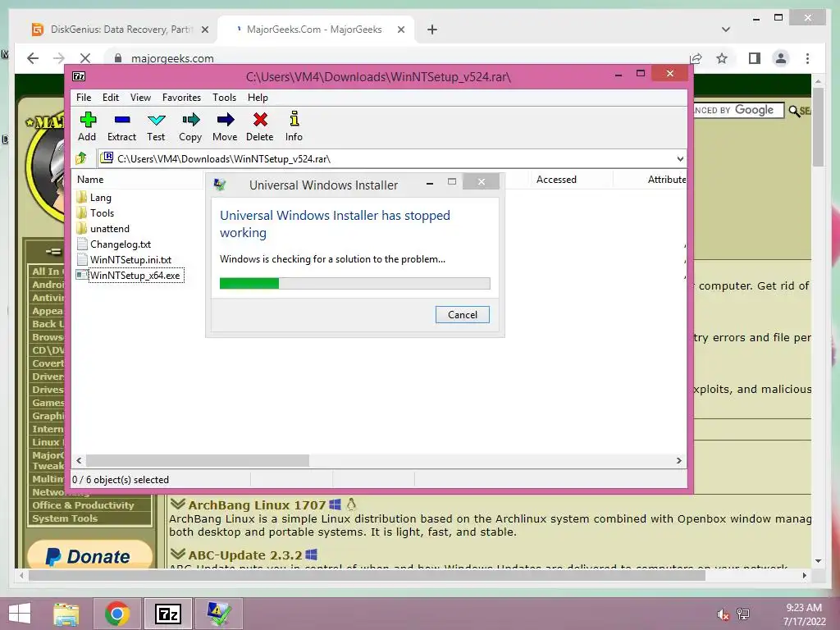
Task: Open the Windows Start button
Action: point(20,614)
